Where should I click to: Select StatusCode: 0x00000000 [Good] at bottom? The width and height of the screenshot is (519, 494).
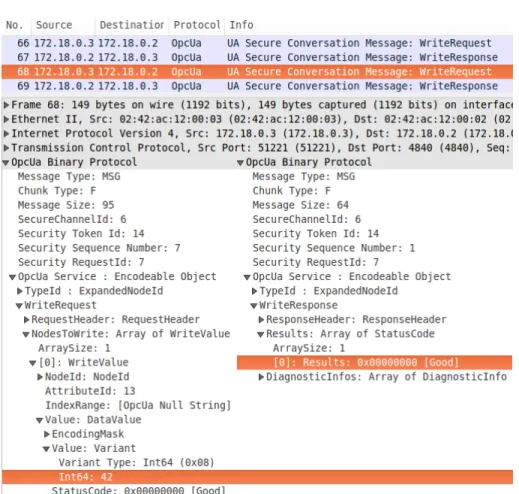tap(139, 490)
